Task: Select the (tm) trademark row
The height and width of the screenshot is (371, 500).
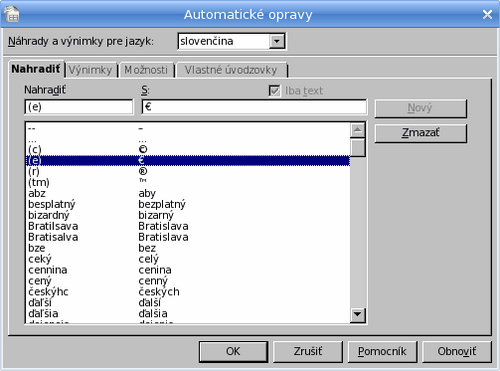Action: (x=188, y=182)
